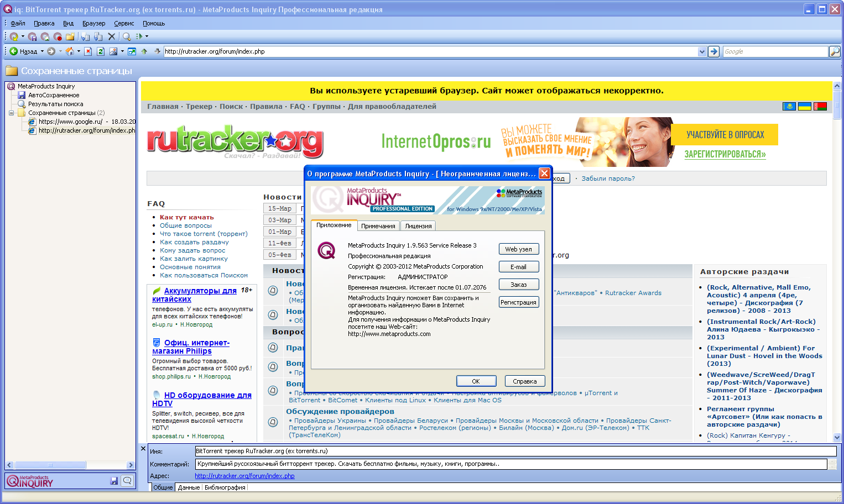Screen dimensions: 844x504
Task: Click the first import pages toolbar icon
Action: pos(85,36)
